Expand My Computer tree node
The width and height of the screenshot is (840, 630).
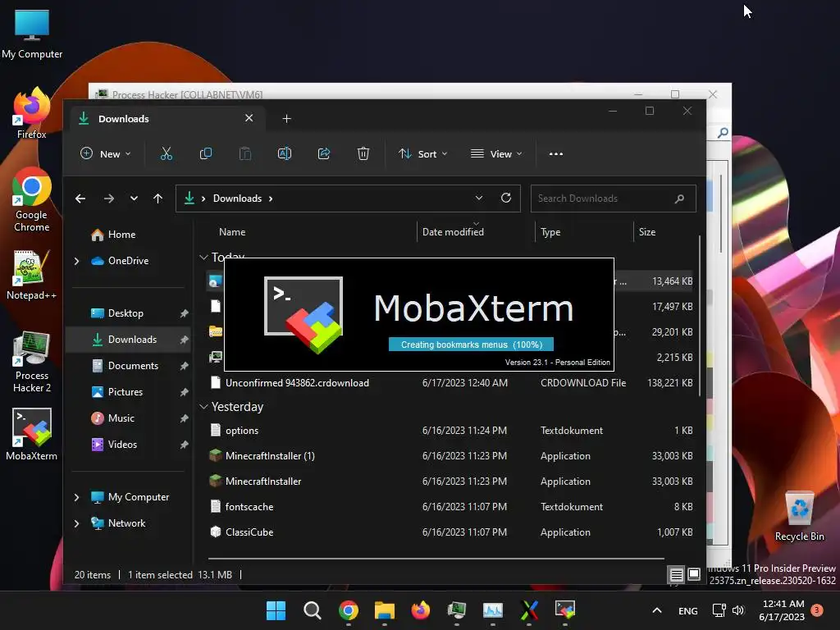pos(76,497)
